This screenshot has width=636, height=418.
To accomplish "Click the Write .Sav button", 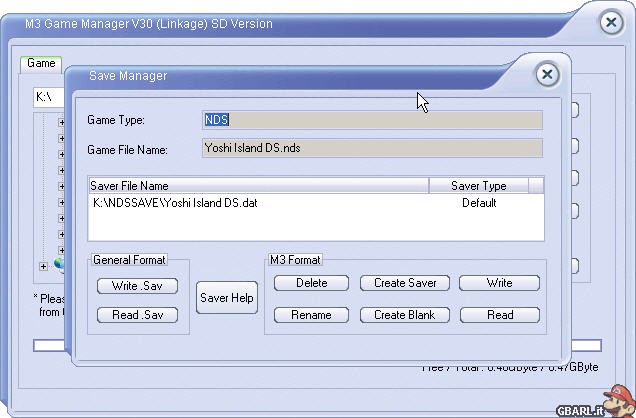I will [x=137, y=286].
